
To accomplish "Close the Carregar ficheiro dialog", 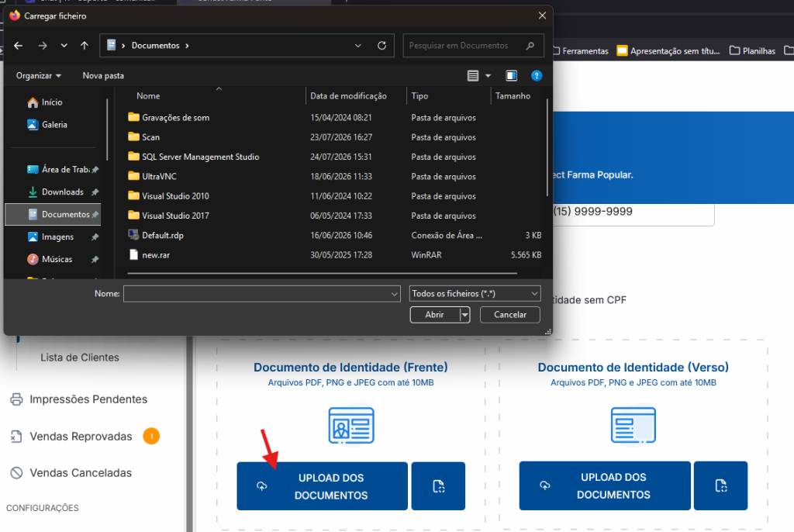I will tap(542, 16).
